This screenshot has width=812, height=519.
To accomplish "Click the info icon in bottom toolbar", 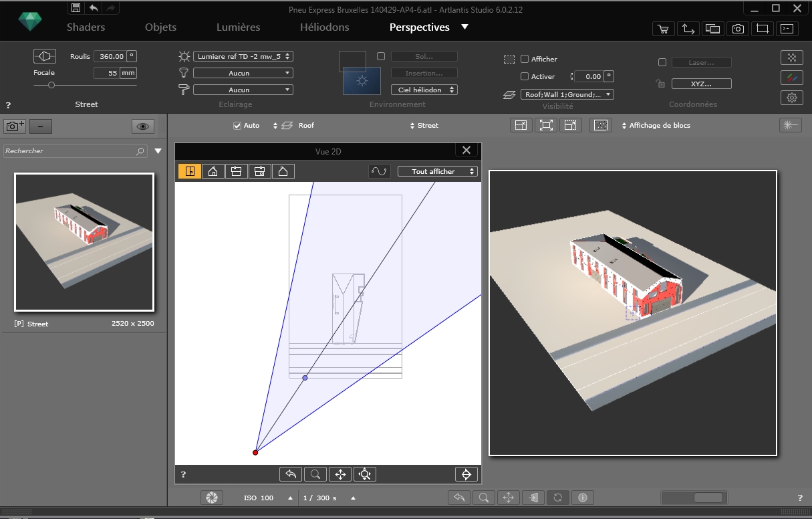I will pyautogui.click(x=582, y=498).
